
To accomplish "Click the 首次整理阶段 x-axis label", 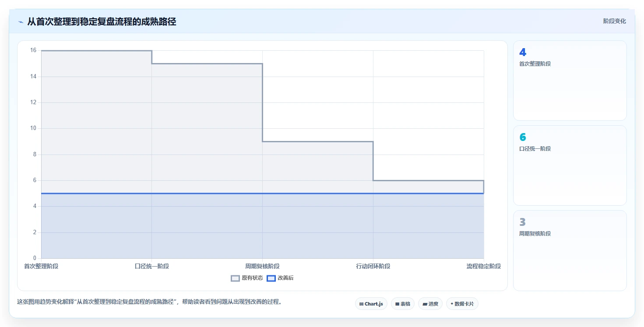I will coord(41,266).
